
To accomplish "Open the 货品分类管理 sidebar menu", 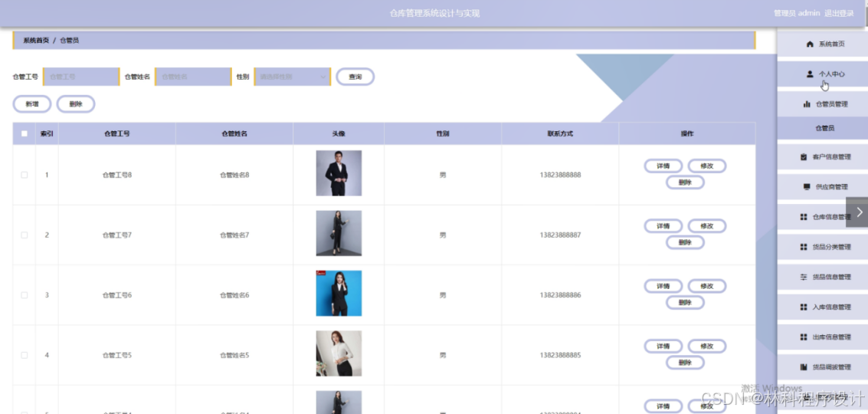I will coord(822,247).
